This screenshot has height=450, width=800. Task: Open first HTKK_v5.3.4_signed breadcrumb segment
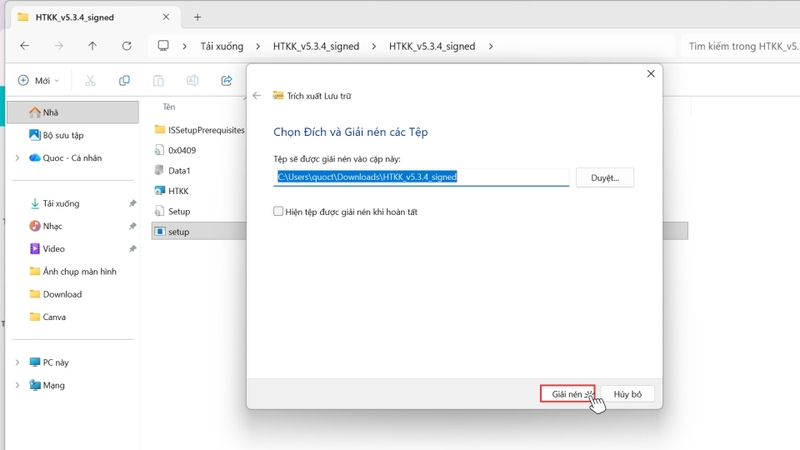(316, 46)
